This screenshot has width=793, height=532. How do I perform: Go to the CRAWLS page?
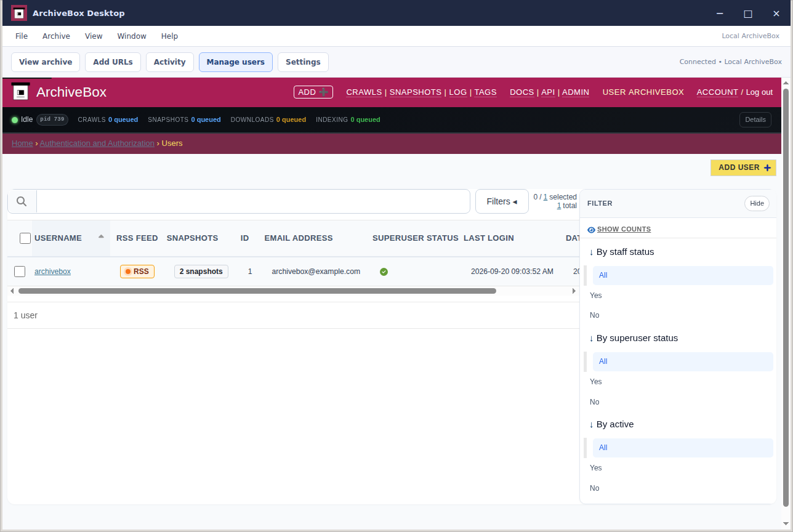pyautogui.click(x=364, y=92)
